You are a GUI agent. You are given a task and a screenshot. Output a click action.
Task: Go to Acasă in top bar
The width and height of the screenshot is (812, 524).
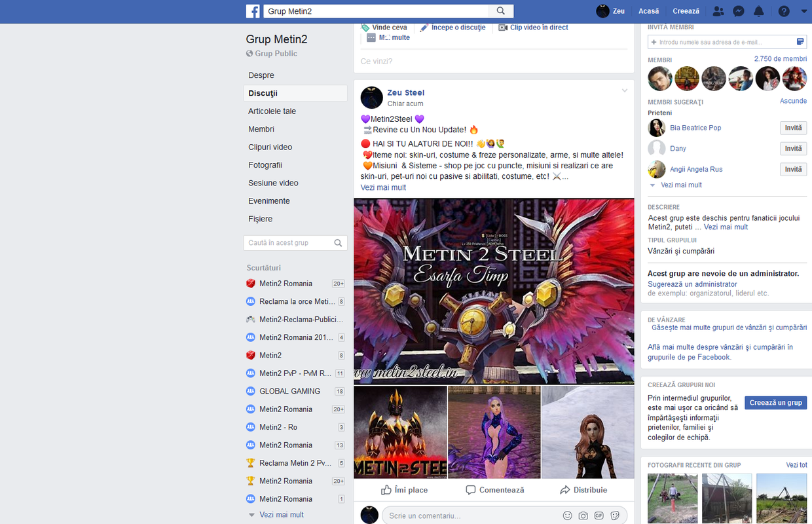[649, 11]
